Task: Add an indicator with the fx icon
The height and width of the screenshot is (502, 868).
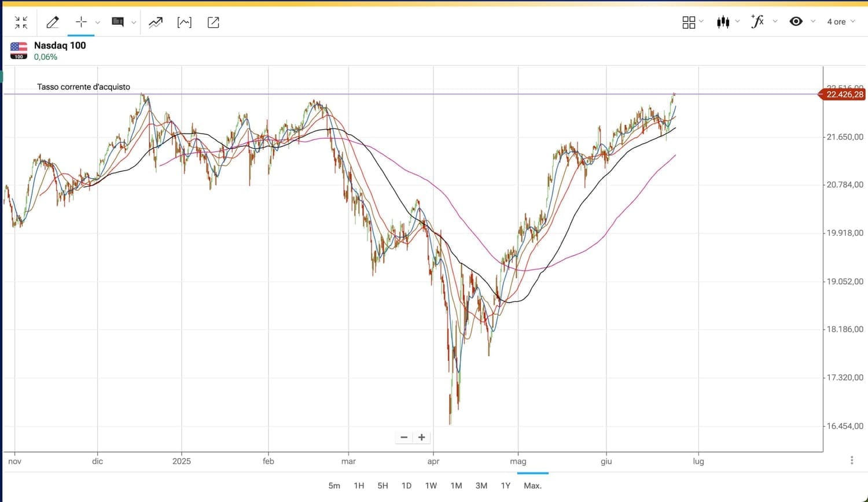Action: [x=757, y=21]
